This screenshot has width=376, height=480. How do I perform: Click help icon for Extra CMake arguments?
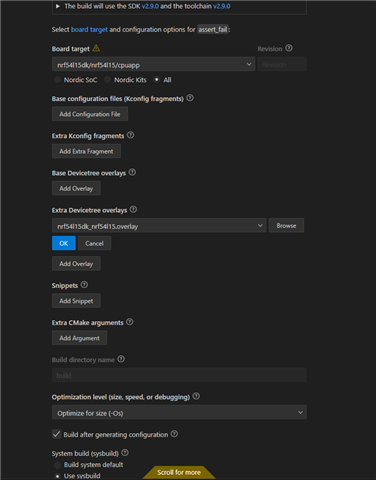pyautogui.click(x=130, y=322)
